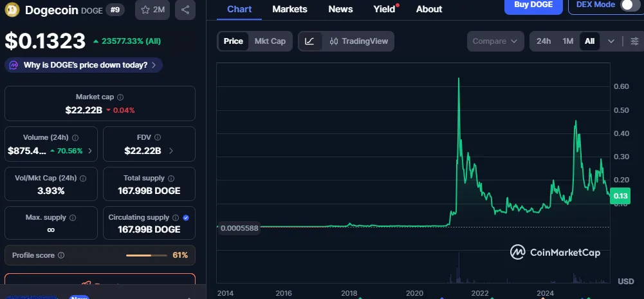
Task: Click the $0.1323 price value
Action: coord(45,41)
